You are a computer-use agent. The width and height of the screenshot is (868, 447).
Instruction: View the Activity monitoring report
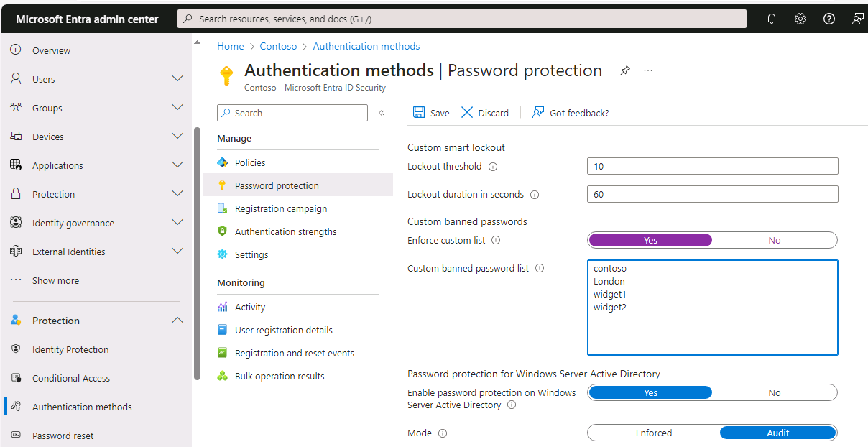(249, 307)
